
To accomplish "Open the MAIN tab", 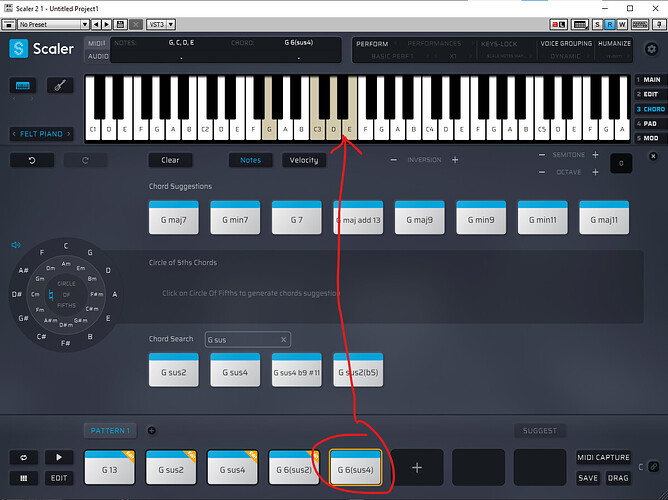I will (x=651, y=80).
